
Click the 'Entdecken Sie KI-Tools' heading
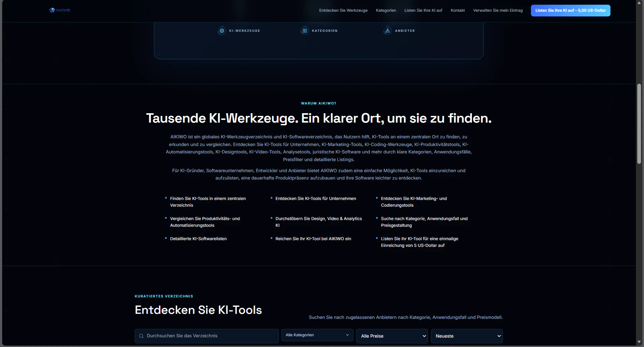pyautogui.click(x=198, y=310)
